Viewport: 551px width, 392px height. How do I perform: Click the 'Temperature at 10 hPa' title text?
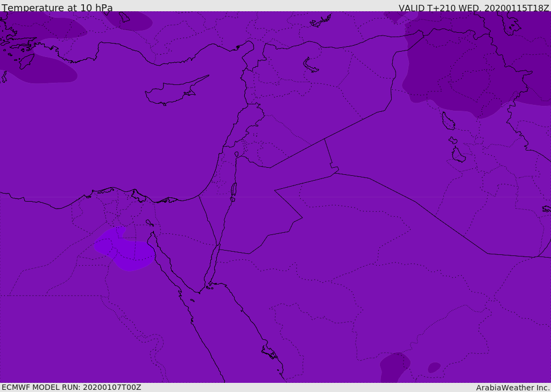pyautogui.click(x=57, y=8)
